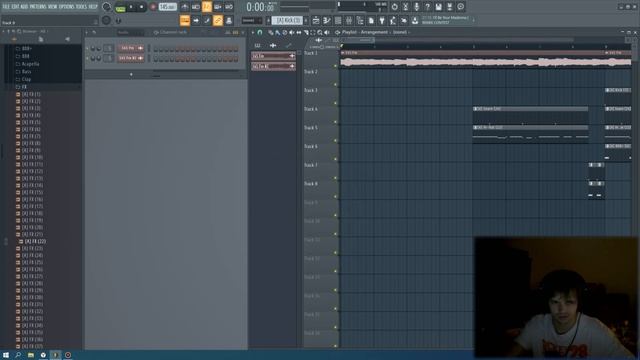Click the tempo display 145

167,7
